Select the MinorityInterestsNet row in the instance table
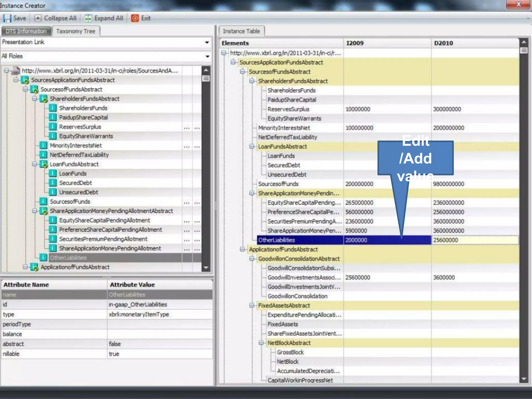This screenshot has width=532, height=399. point(284,128)
